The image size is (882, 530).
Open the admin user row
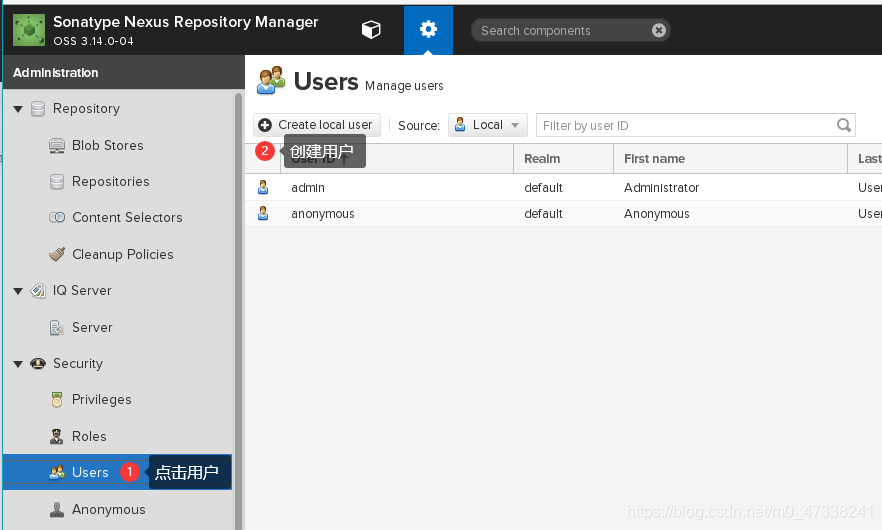coord(563,187)
